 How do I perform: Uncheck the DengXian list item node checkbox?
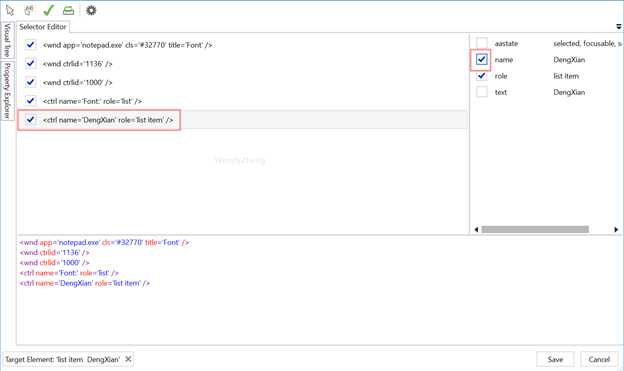coord(30,119)
